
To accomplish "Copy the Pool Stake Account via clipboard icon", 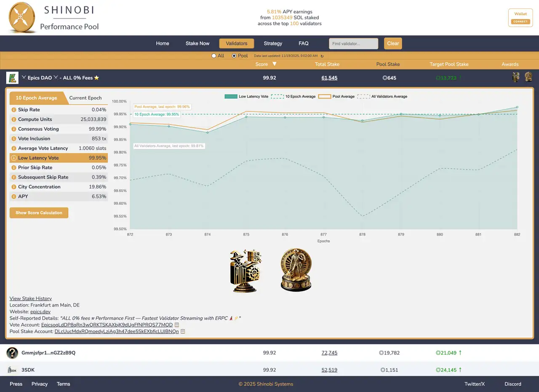I will (182, 331).
